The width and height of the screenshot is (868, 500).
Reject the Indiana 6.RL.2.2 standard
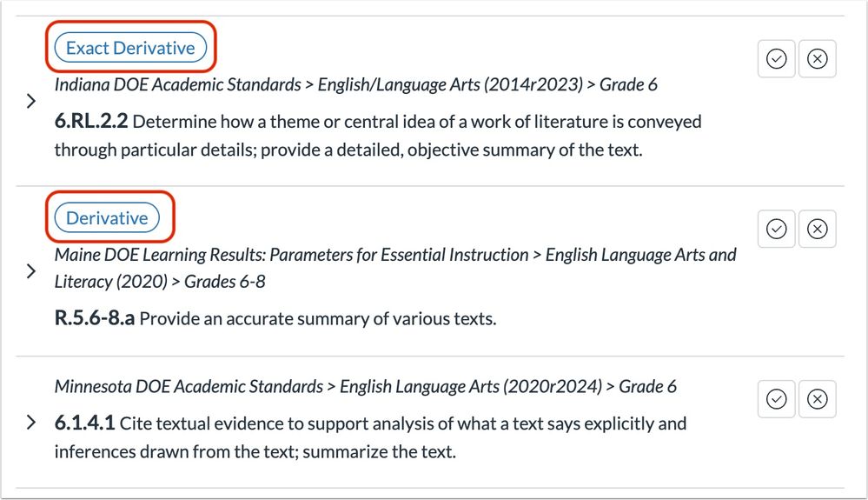[817, 58]
